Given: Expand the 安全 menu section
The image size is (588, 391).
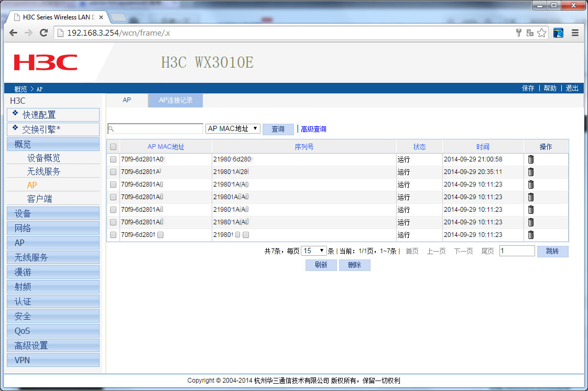Looking at the screenshot, I should pos(53,316).
